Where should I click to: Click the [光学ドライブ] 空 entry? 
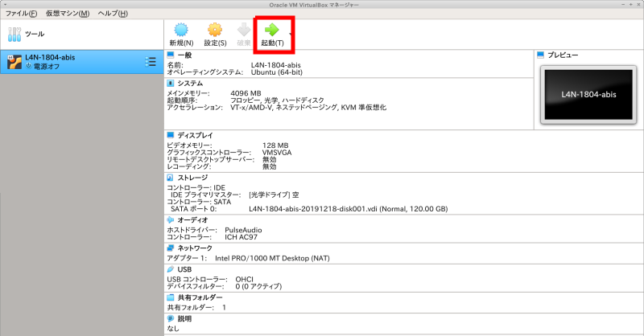(274, 195)
